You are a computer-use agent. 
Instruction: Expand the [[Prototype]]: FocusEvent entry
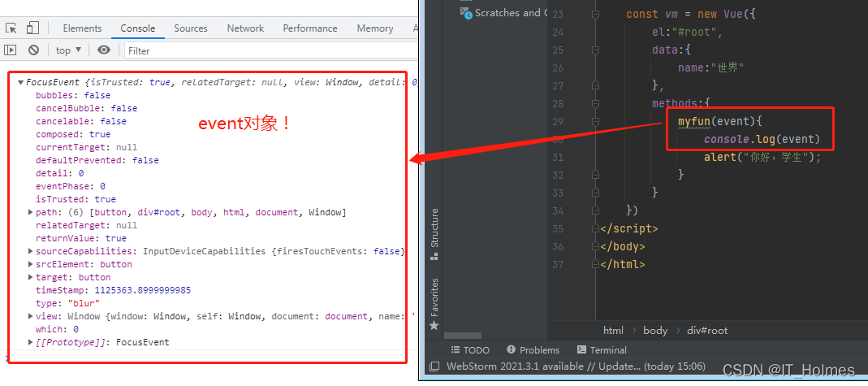click(x=30, y=342)
